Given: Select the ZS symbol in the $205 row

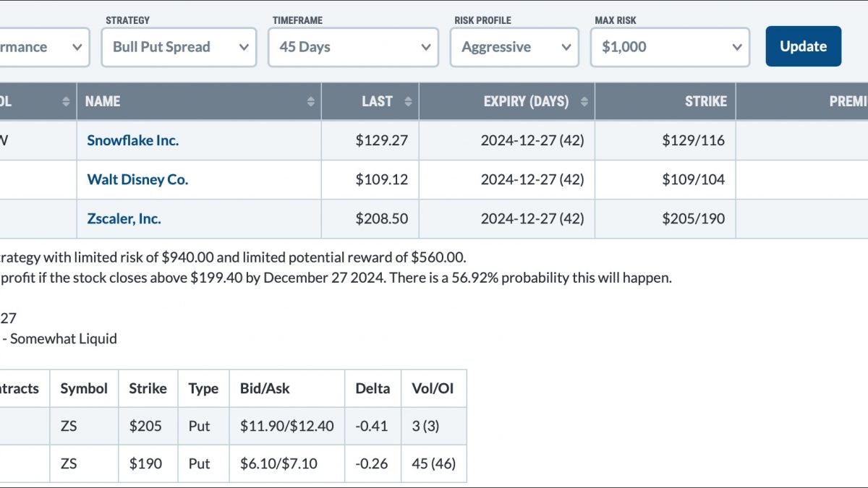Looking at the screenshot, I should [69, 426].
